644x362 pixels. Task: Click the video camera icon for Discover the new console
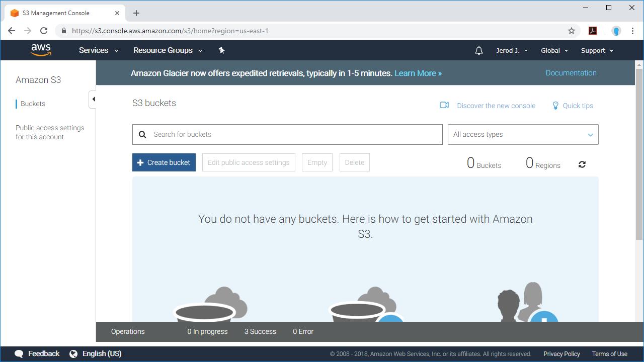click(444, 105)
